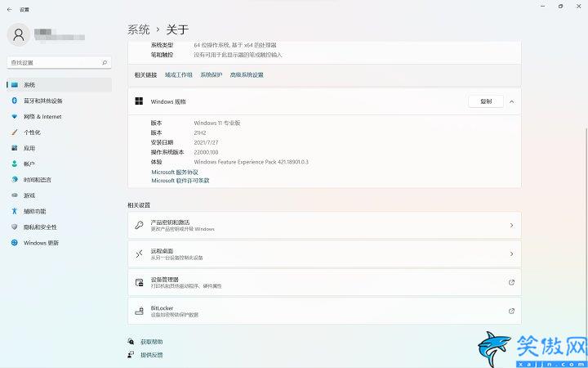Viewport: 588px width, 368px height.
Task: Expand 产品密钥和激活 chevron arrow
Action: click(511, 225)
